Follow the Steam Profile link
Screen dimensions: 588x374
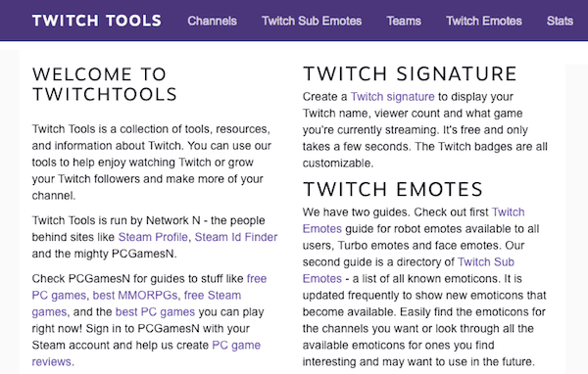[x=153, y=237]
